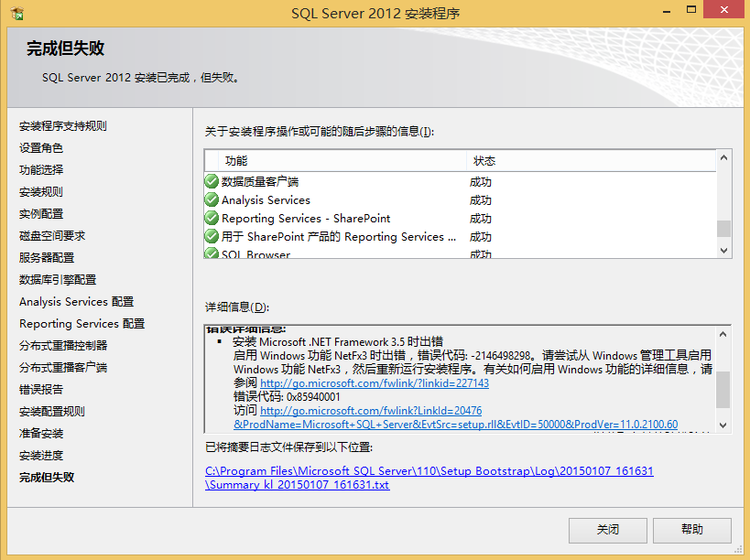The width and height of the screenshot is (750, 560).
Task: Maximize the SQL Server 2012 setup window
Action: coord(691,10)
